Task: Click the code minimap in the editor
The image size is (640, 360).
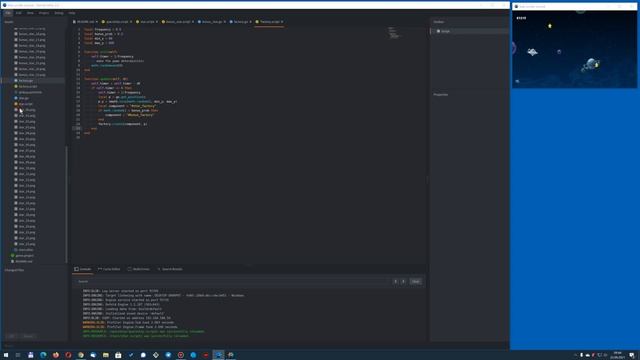Action: point(393,33)
